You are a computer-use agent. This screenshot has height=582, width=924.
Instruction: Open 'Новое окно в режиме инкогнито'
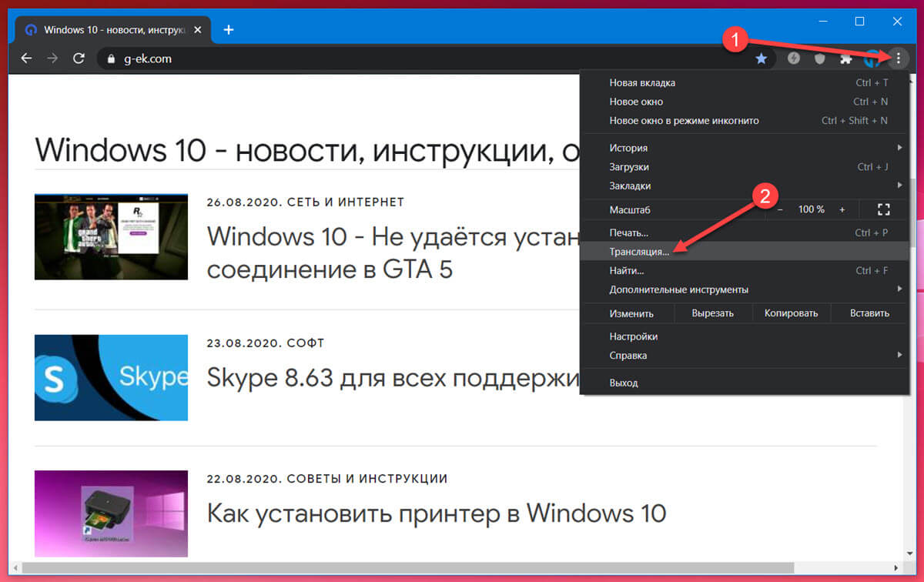coord(745,120)
